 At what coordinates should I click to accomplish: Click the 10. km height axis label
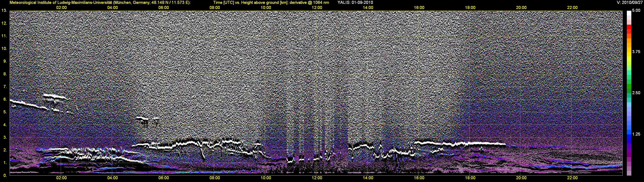(4, 48)
